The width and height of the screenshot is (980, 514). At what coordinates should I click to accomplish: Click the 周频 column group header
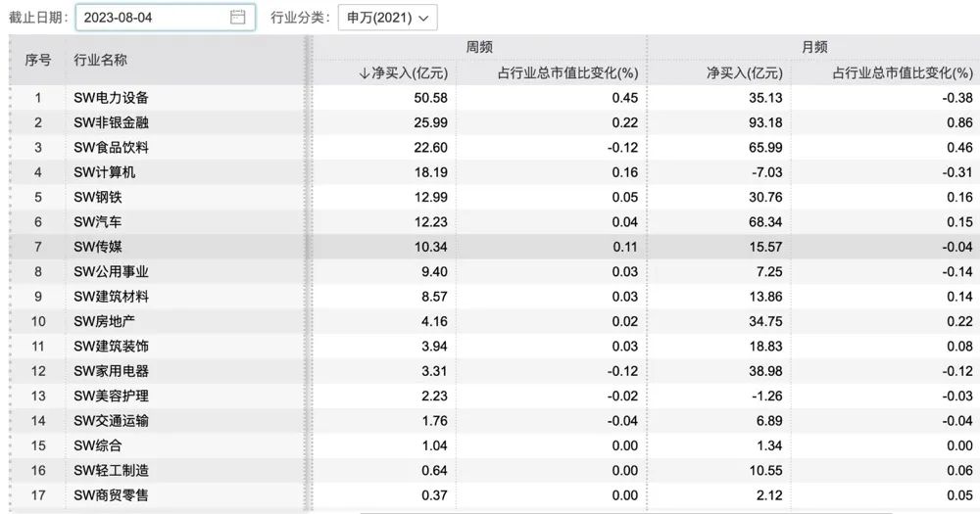(478, 46)
